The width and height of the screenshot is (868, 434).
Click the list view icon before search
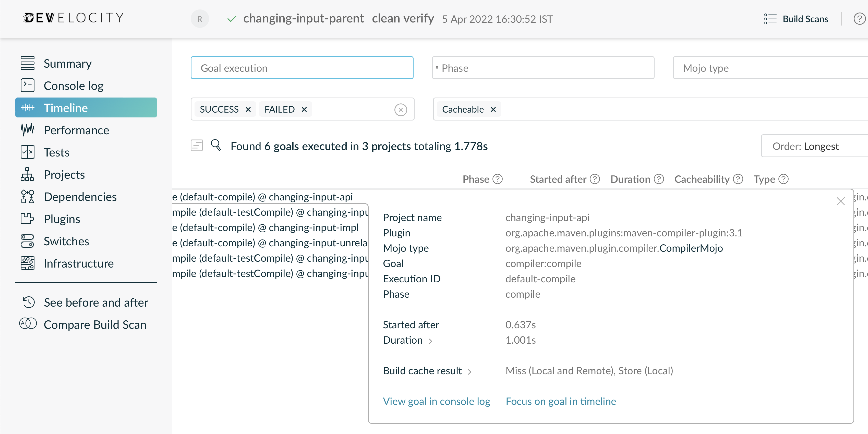(x=197, y=146)
